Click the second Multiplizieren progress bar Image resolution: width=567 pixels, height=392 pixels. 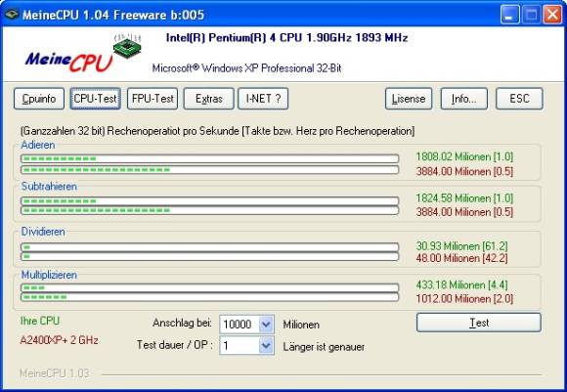[210, 297]
